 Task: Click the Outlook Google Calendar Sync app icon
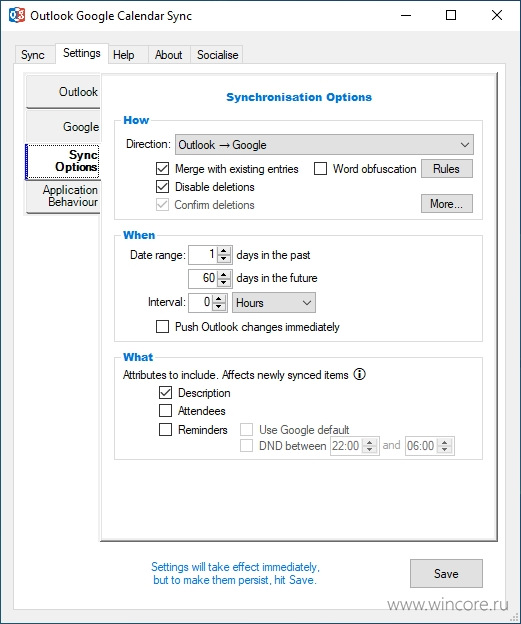point(17,16)
